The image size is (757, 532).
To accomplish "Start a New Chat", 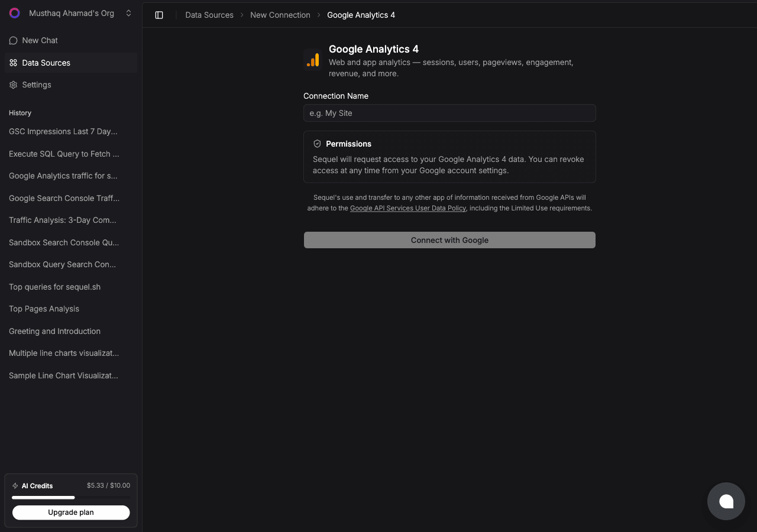I will [x=71, y=40].
